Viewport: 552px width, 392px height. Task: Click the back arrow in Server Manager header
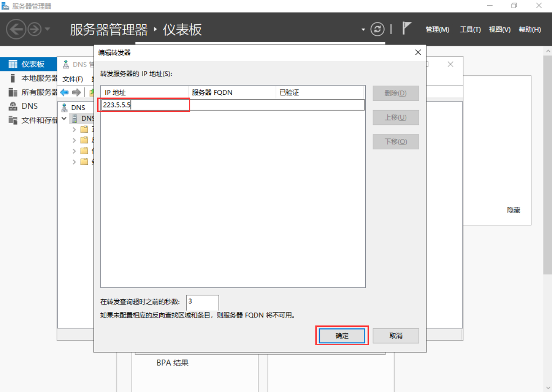point(16,30)
